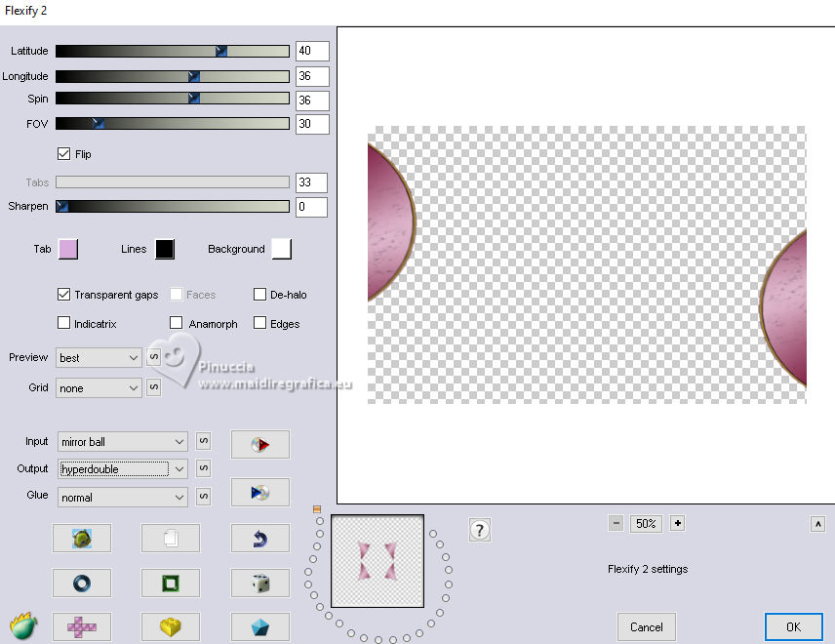Disable the Transparent gaps checkbox

(64, 294)
